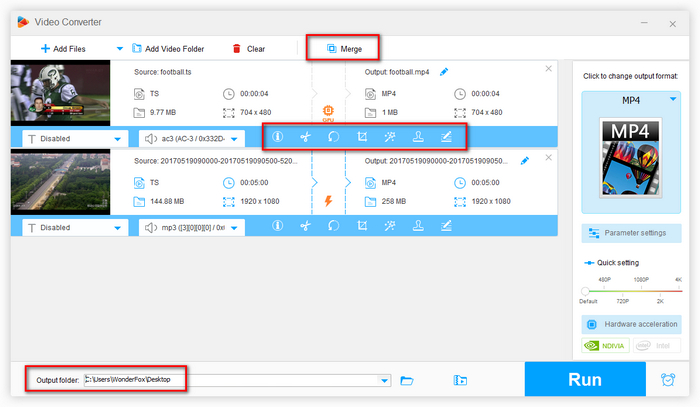700x407 pixels.
Task: Select the football video thumbnail
Action: [60, 93]
